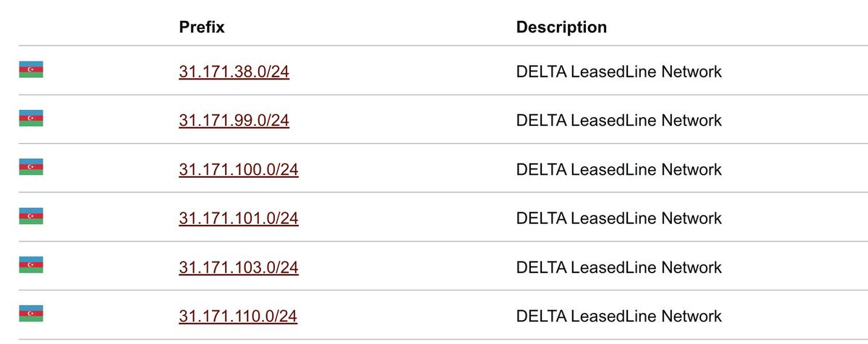Image resolution: width=868 pixels, height=344 pixels.
Task: Select the flag in the 31.171.101.0/24 row
Action: coord(31,216)
